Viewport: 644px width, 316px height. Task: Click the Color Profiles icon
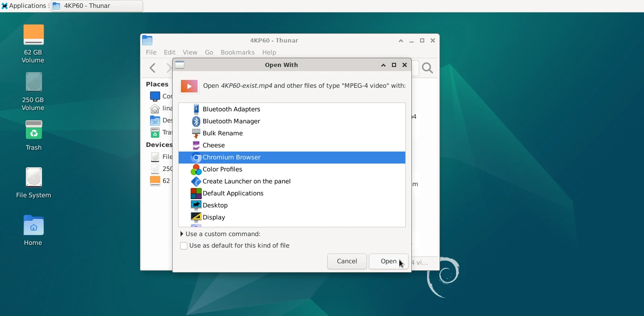pos(196,170)
